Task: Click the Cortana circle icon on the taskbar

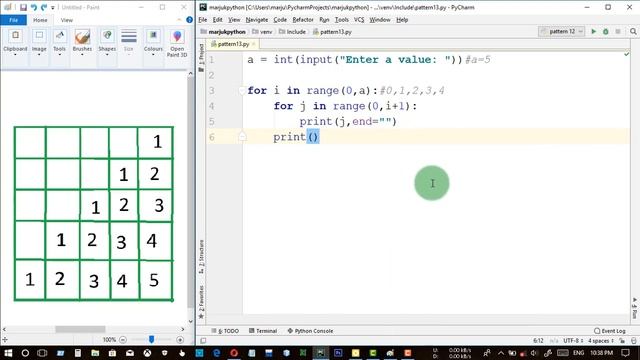Action: [25, 353]
